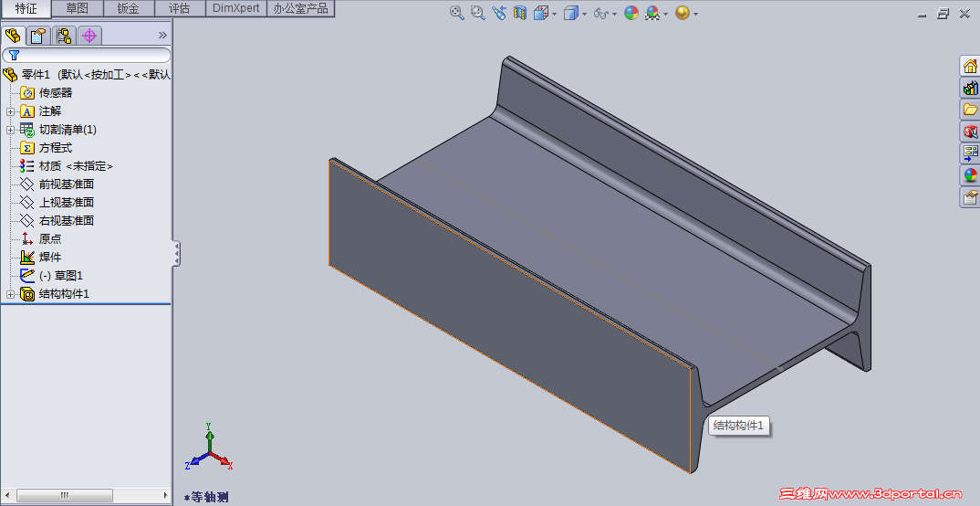Select 方程式 in the tree

pos(56,148)
